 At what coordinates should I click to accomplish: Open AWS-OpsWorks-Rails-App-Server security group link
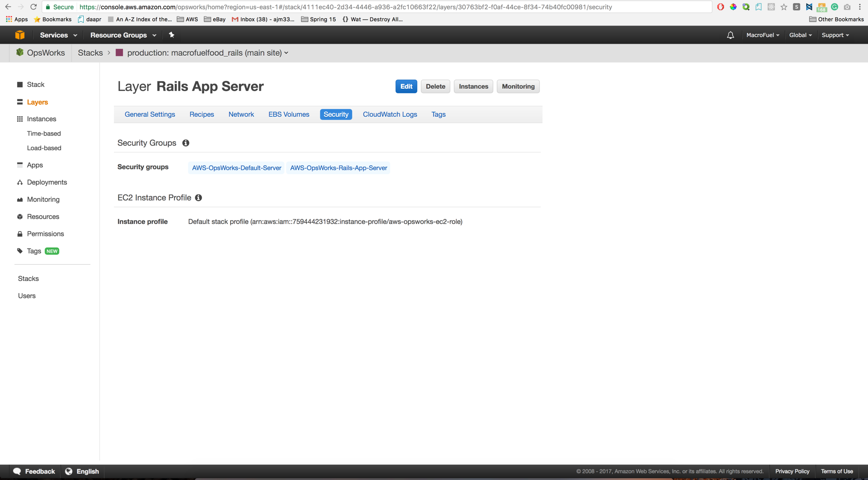338,168
